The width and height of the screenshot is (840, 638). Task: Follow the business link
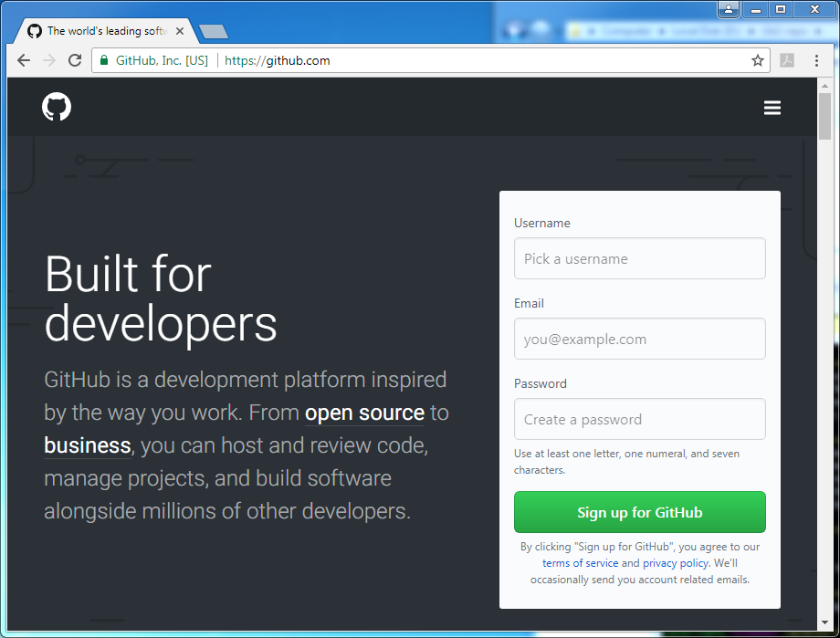tap(88, 445)
